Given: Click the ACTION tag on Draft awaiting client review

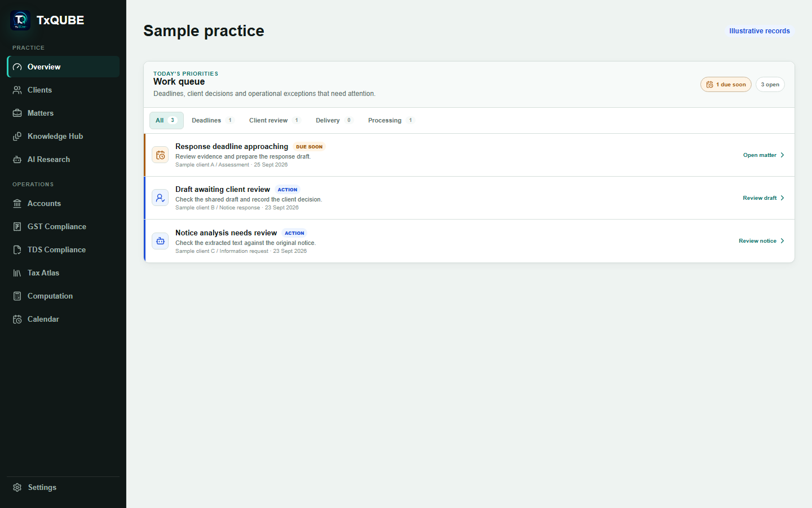Looking at the screenshot, I should [288, 190].
